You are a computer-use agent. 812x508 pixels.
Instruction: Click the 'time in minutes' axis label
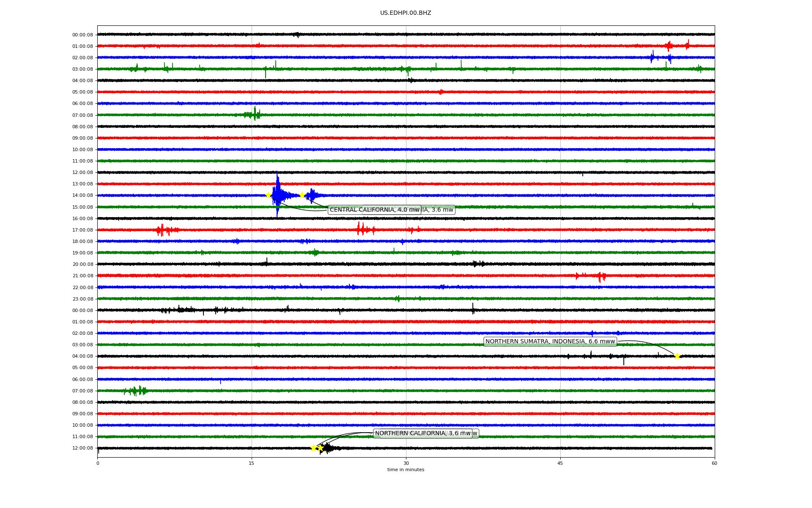pos(406,469)
